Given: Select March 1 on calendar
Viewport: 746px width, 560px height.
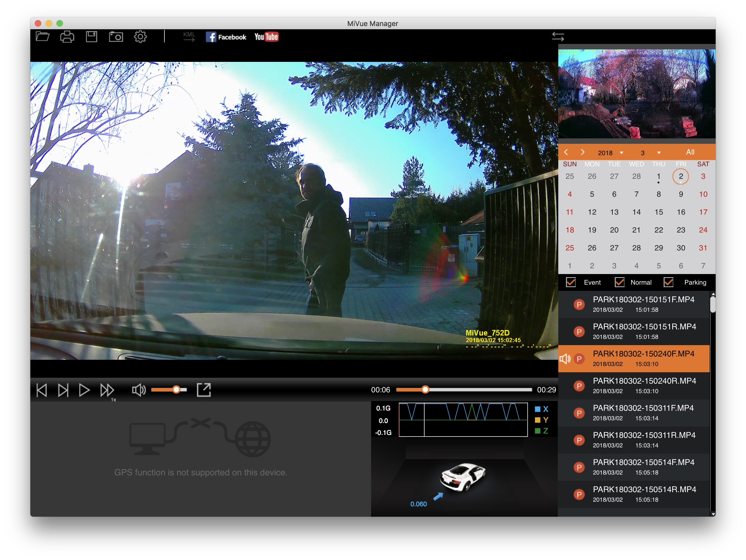Looking at the screenshot, I should [x=658, y=176].
